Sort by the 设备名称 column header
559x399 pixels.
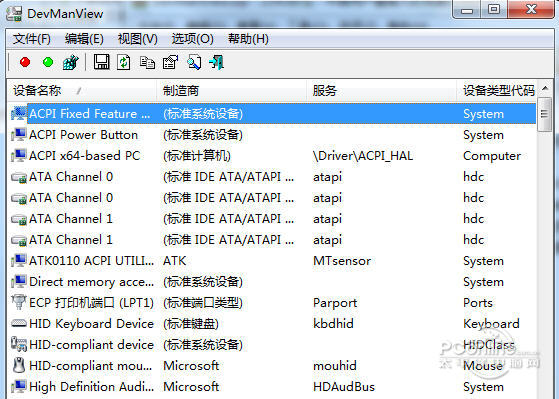(x=81, y=91)
